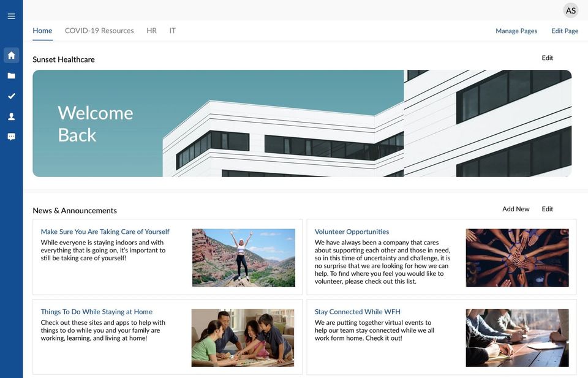Click the Sunset Healthcare section title
This screenshot has height=378, width=588.
[x=63, y=59]
